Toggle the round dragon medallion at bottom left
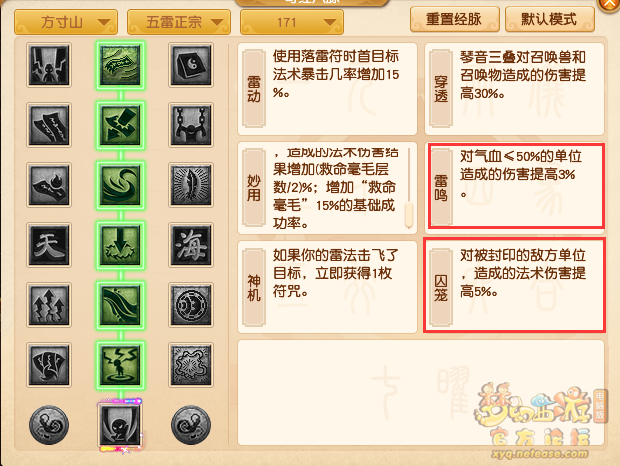The width and height of the screenshot is (620, 466). coord(49,425)
